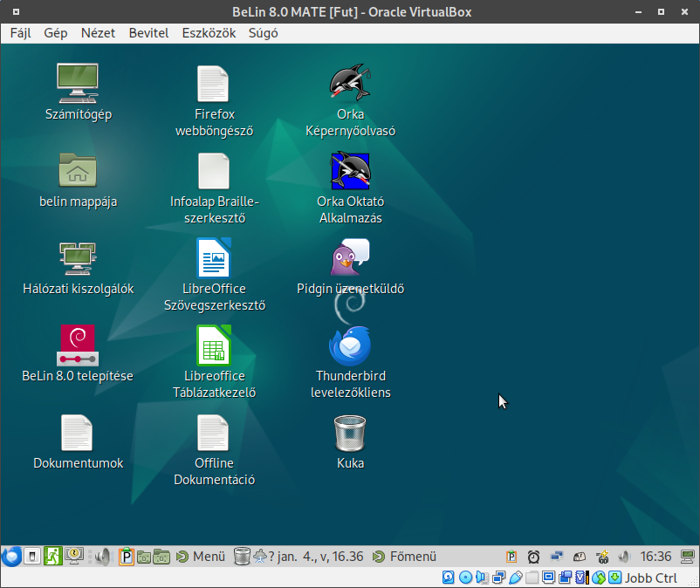Launch Thunderbird from the bottom panel
Image resolution: width=700 pixels, height=588 pixels.
11,557
